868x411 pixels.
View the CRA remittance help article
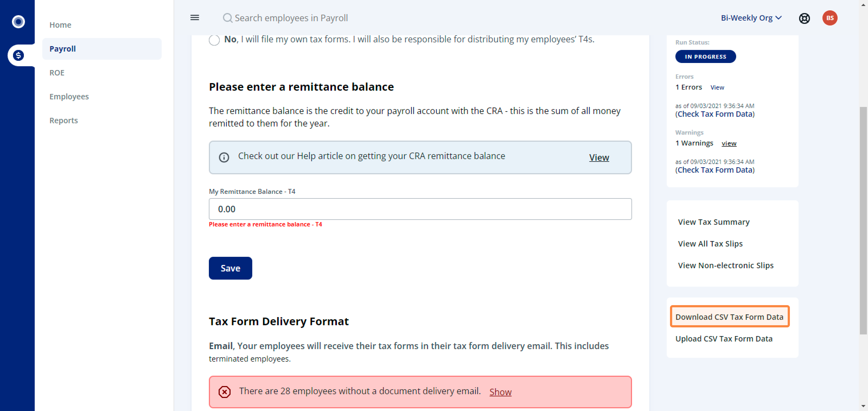click(x=599, y=157)
